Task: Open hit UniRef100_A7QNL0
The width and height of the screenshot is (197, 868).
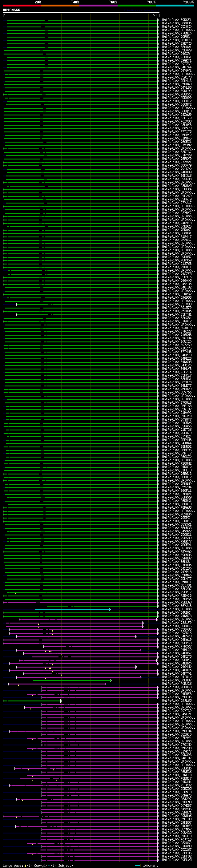Action: coord(176,33)
